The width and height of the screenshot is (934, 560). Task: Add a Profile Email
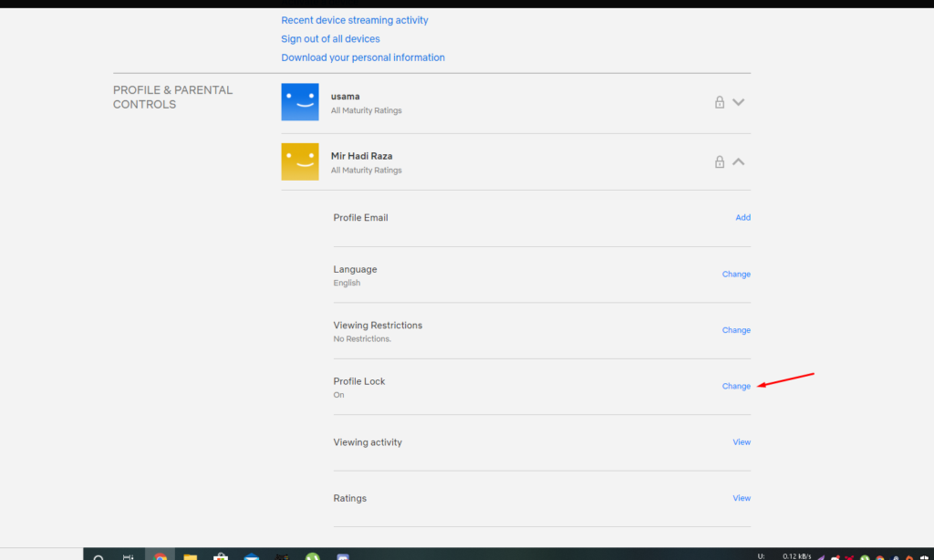tap(742, 217)
